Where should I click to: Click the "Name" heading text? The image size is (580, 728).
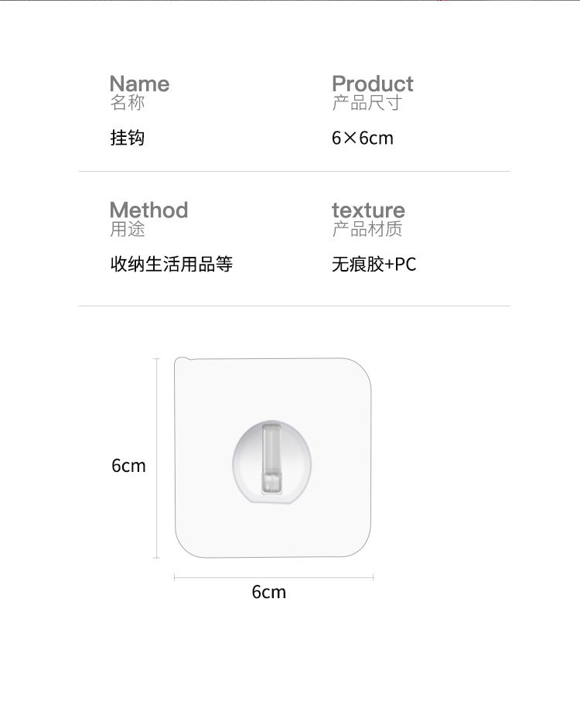139,84
